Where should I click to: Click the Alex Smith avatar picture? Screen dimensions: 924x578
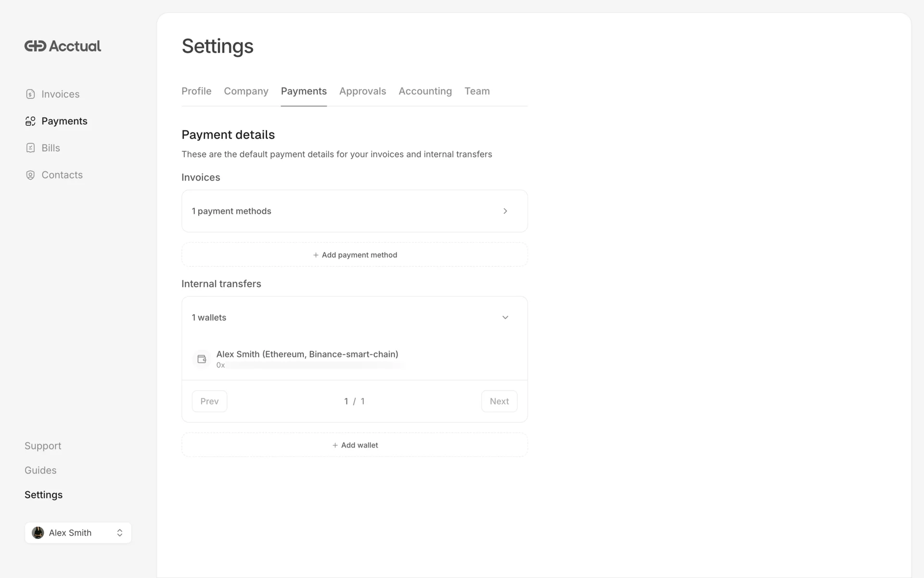tap(38, 533)
